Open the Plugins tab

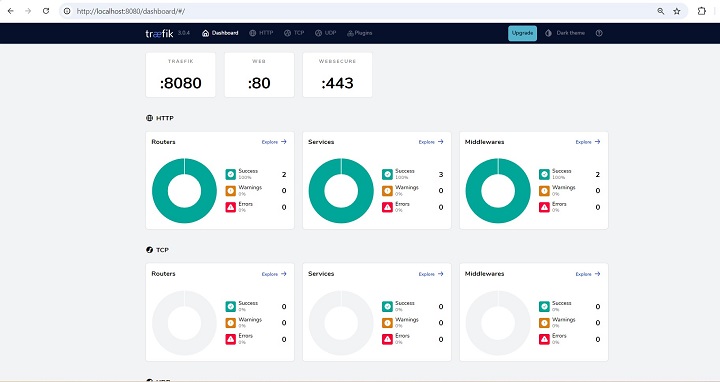(x=360, y=33)
